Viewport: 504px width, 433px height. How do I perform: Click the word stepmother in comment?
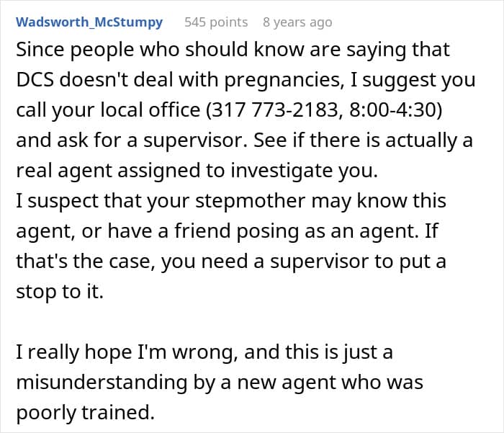250,201
